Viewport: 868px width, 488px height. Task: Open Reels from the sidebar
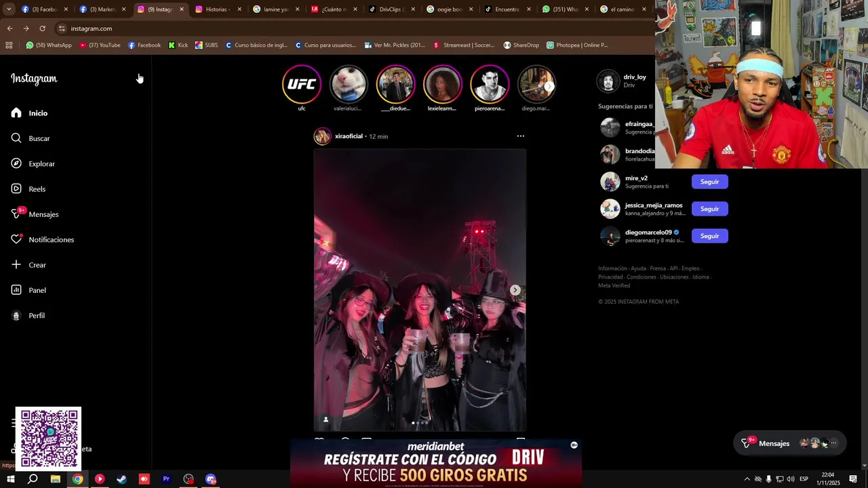point(28,189)
